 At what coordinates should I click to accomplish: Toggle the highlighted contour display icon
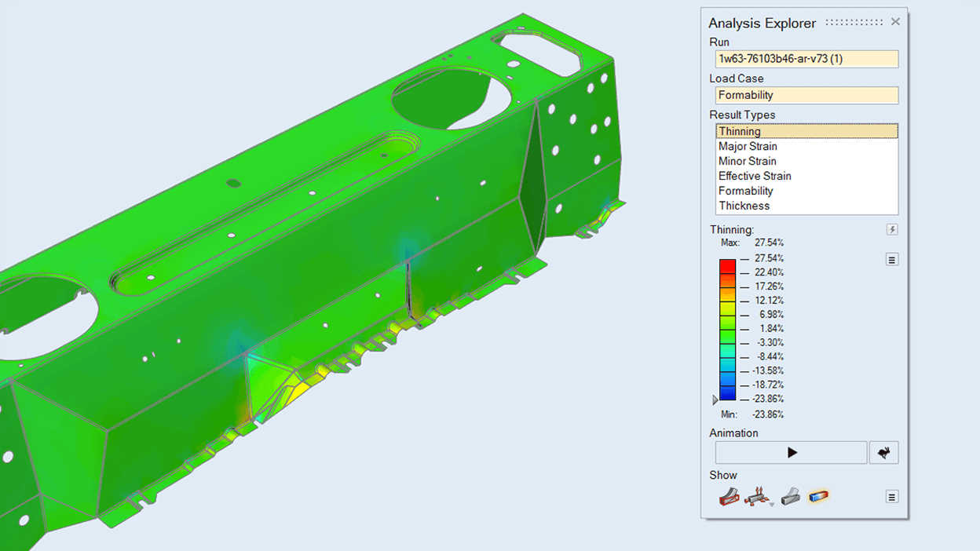[819, 497]
